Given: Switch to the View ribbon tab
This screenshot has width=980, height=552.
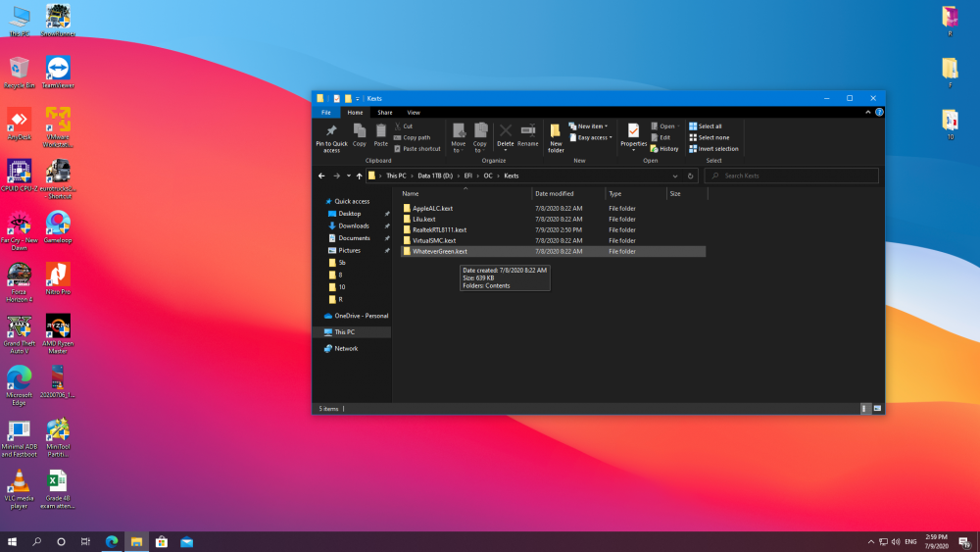Looking at the screenshot, I should coord(414,113).
